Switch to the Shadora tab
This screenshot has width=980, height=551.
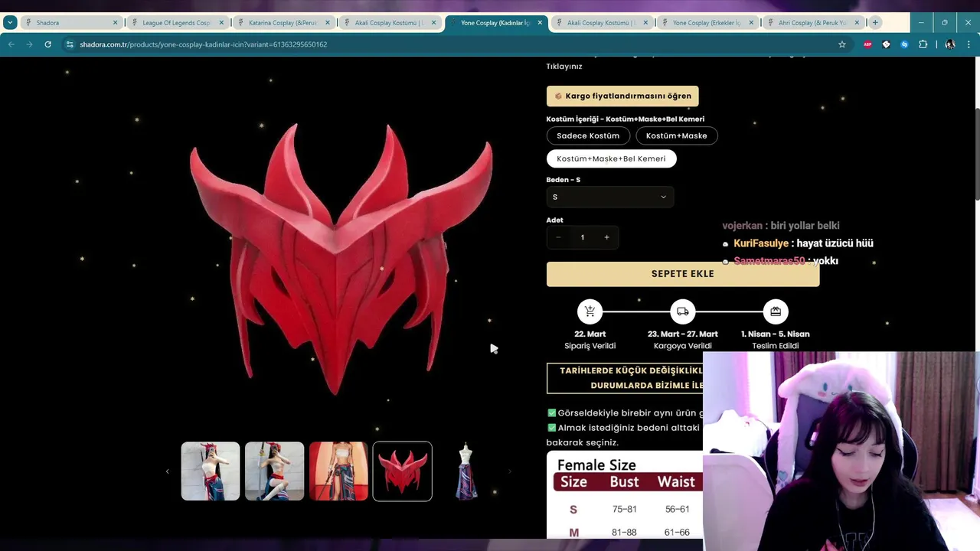[70, 23]
